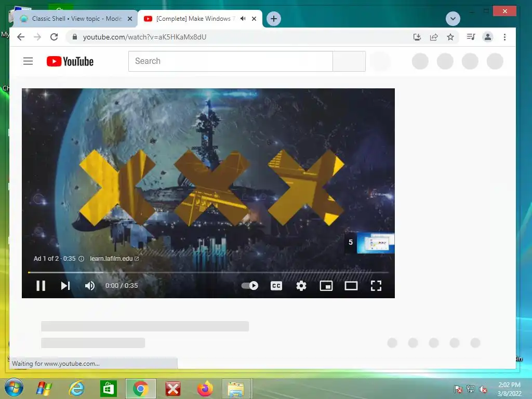Screen dimensions: 532x399
Task: Launch Firefox from taskbar
Action: [205, 389]
